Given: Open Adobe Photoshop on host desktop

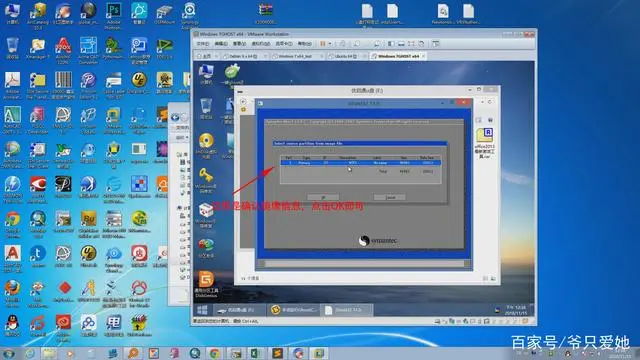Looking at the screenshot, I should (113, 12).
